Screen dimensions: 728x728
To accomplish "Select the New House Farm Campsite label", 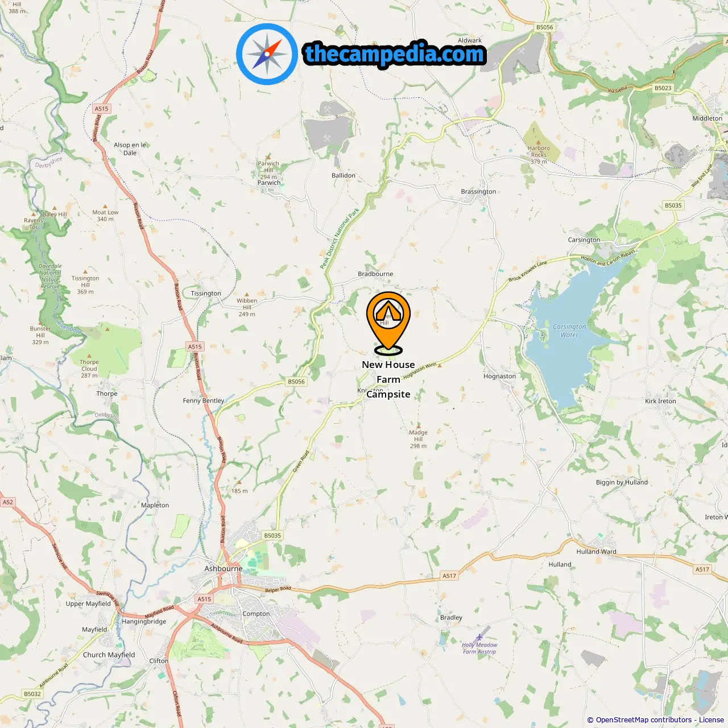I will point(388,379).
